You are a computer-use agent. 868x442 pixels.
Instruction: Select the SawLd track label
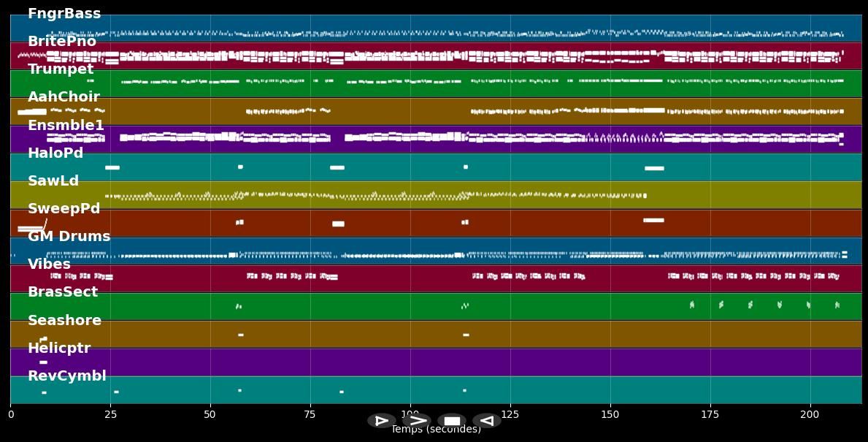coord(53,181)
